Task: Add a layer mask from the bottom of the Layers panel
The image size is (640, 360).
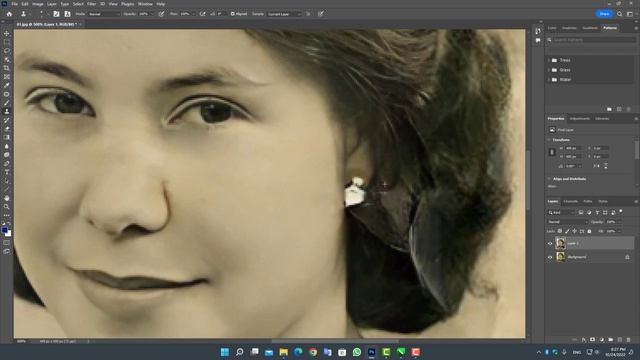Action: [x=592, y=340]
